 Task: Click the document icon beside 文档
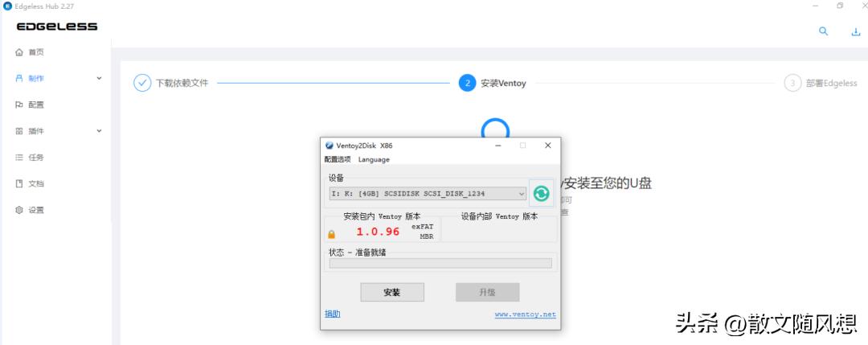click(19, 184)
